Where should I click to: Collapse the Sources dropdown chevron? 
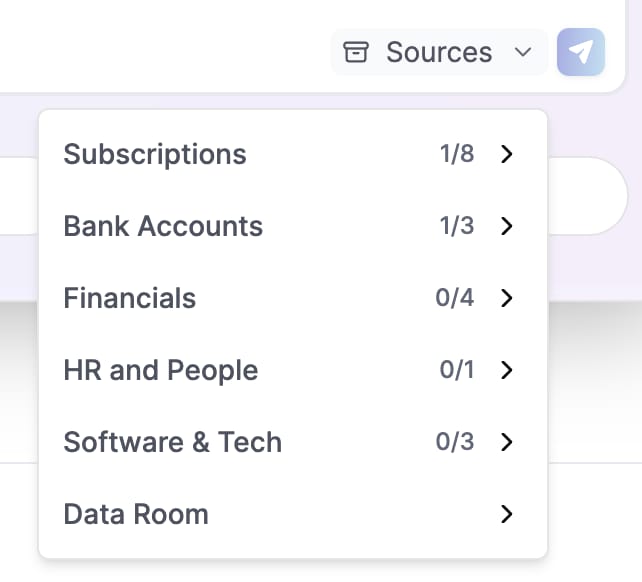[523, 52]
